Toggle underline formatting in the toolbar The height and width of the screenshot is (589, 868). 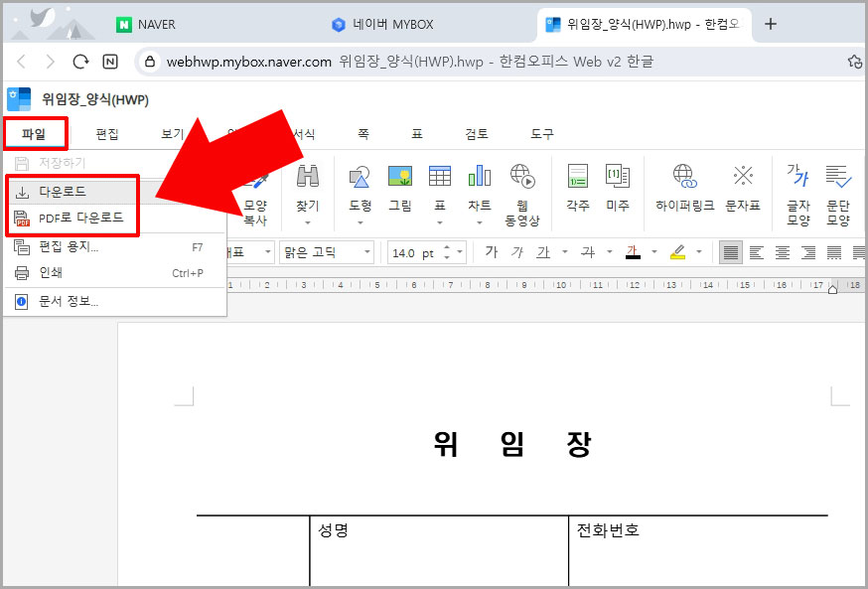[x=545, y=252]
